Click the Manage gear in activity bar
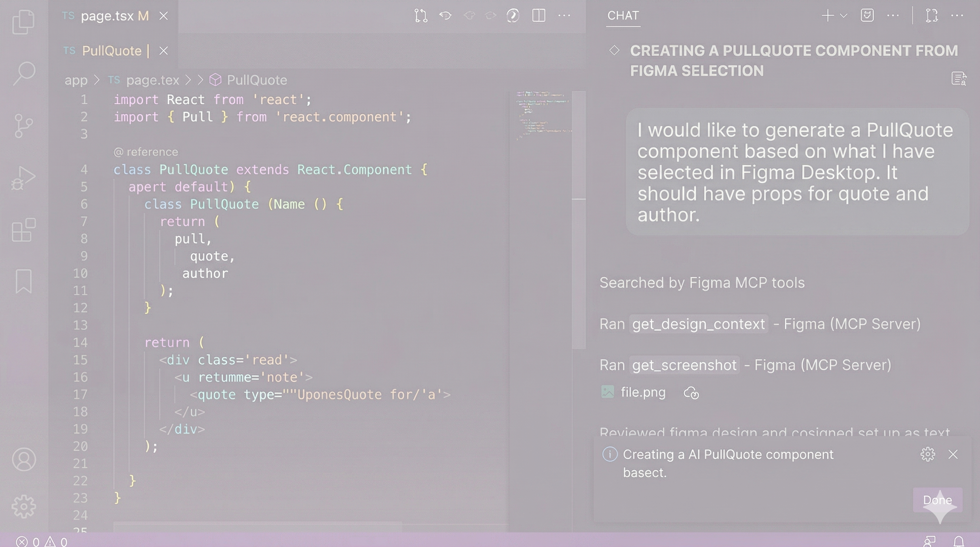The width and height of the screenshot is (980, 547). (x=24, y=506)
